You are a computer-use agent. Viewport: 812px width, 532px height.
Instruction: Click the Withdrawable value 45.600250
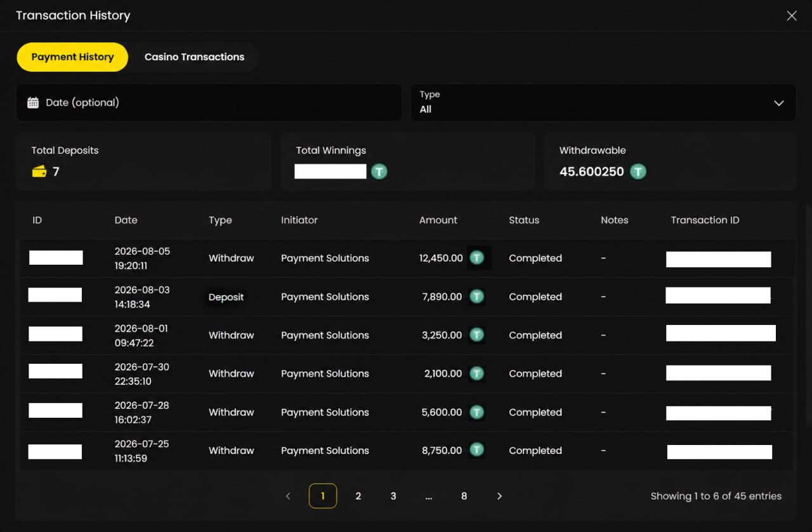tap(592, 171)
